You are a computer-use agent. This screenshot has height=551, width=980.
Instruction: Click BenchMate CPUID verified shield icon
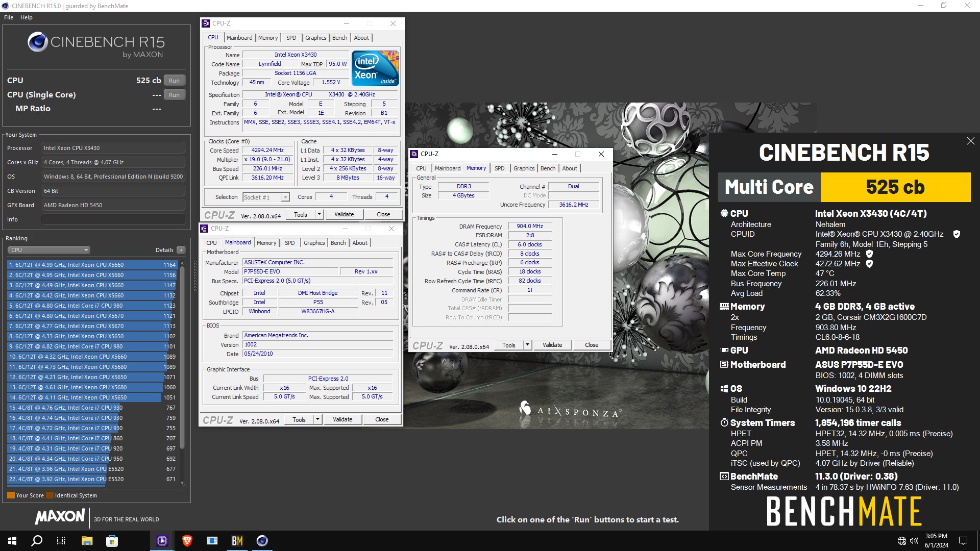click(x=957, y=234)
